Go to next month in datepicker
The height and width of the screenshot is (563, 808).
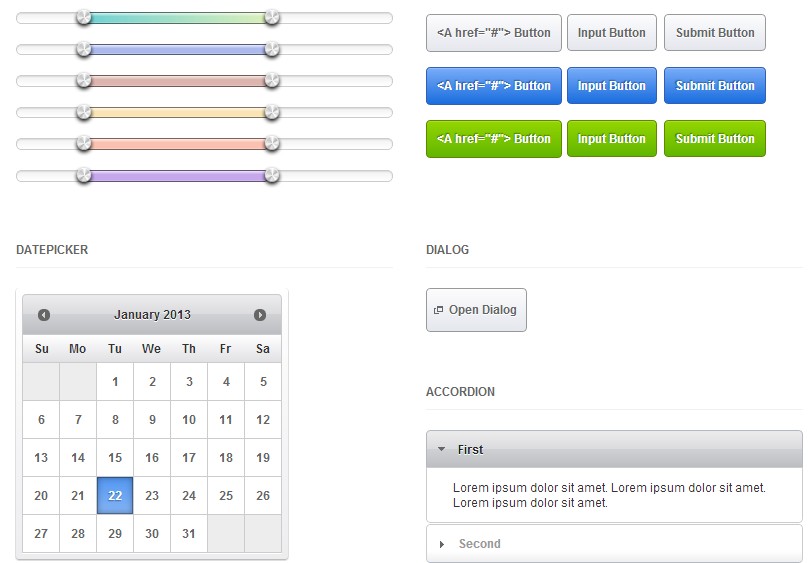coord(260,315)
